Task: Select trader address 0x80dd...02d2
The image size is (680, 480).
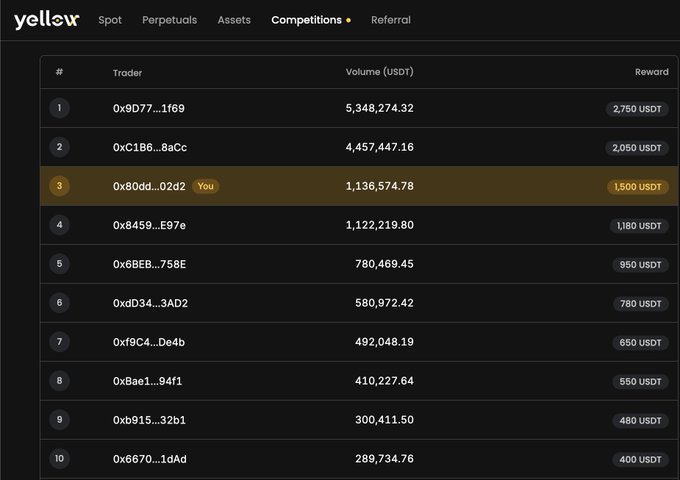Action: pyautogui.click(x=149, y=186)
